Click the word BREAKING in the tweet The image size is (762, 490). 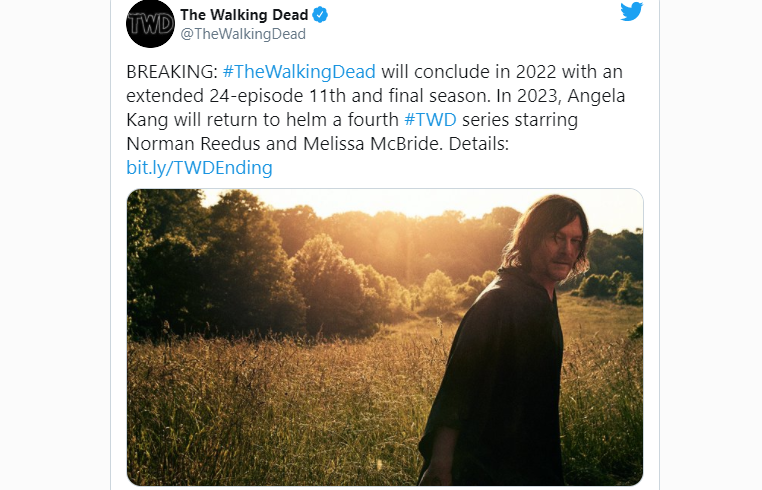click(x=172, y=71)
